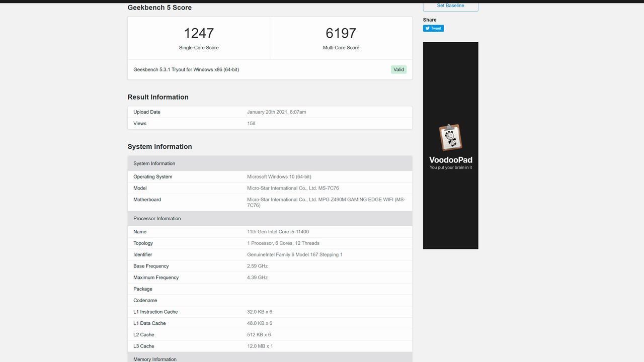Select the Microsoft Windows 10 operating system value
Screen dimensions: 644x362
coord(279,176)
